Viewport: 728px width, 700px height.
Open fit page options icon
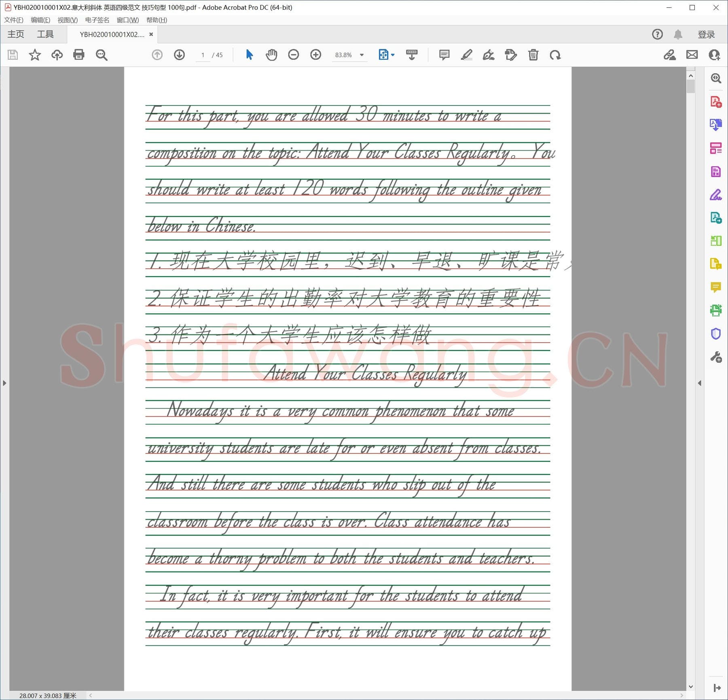(386, 55)
